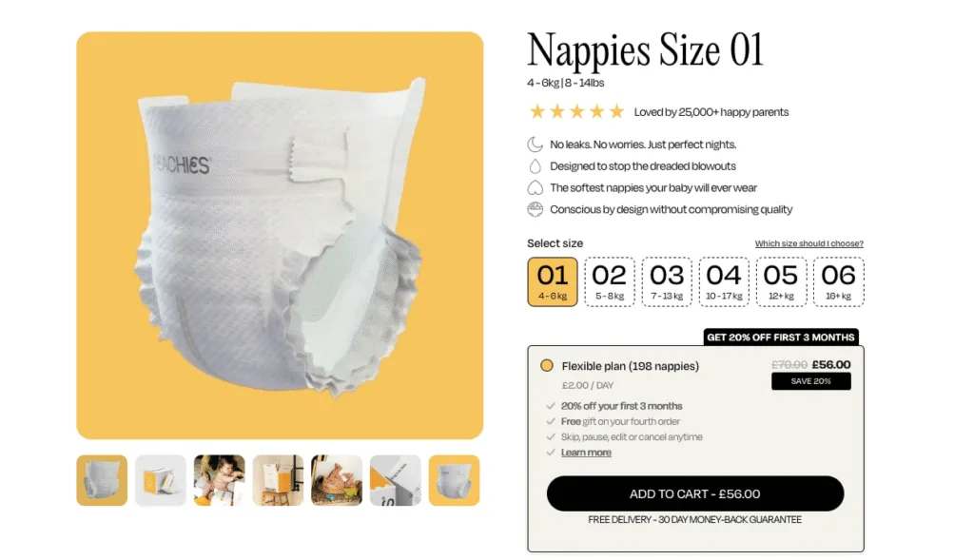Open 'Which size should I choose?' link
This screenshot has width=974, height=560.
(x=808, y=243)
